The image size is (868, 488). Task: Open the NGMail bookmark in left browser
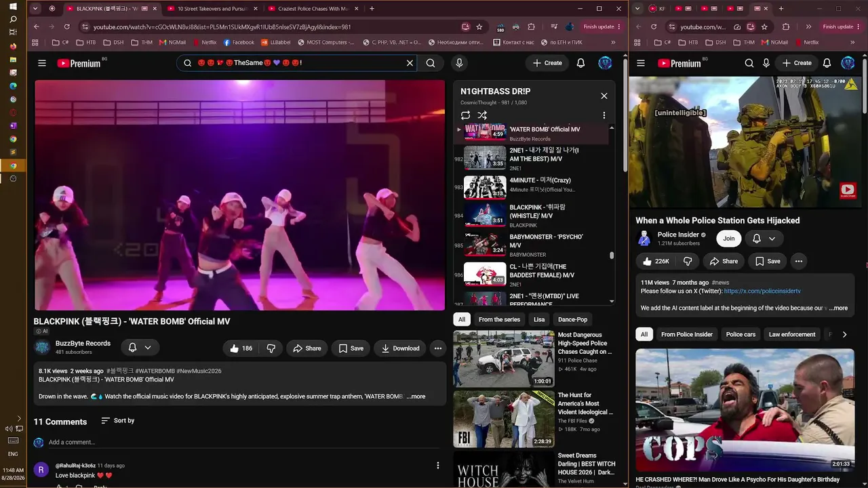click(x=172, y=42)
